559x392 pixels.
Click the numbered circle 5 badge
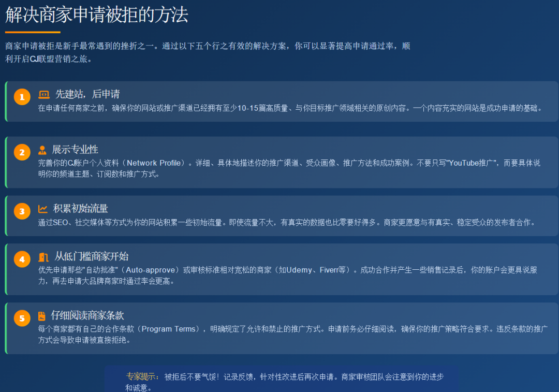[22, 318]
